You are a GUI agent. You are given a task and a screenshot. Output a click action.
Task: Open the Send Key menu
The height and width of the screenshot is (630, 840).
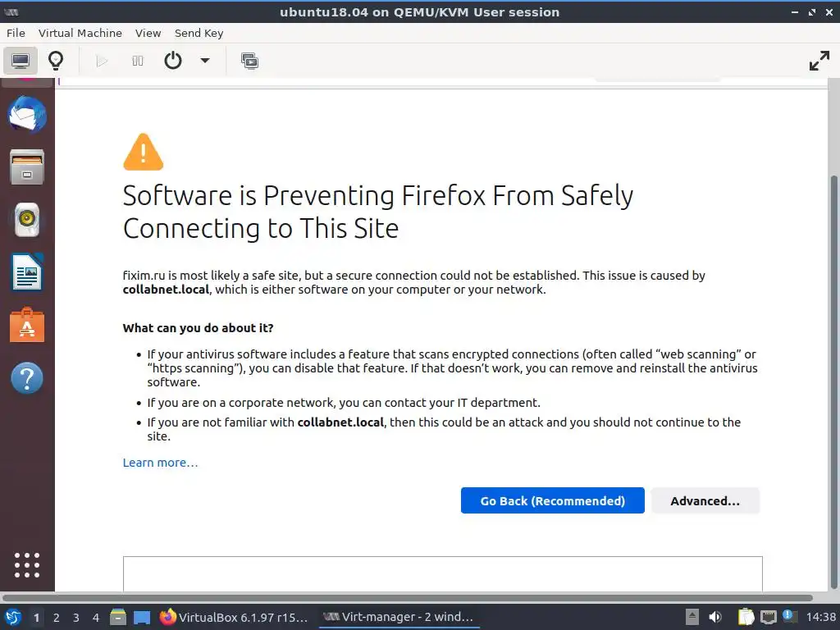pyautogui.click(x=199, y=33)
